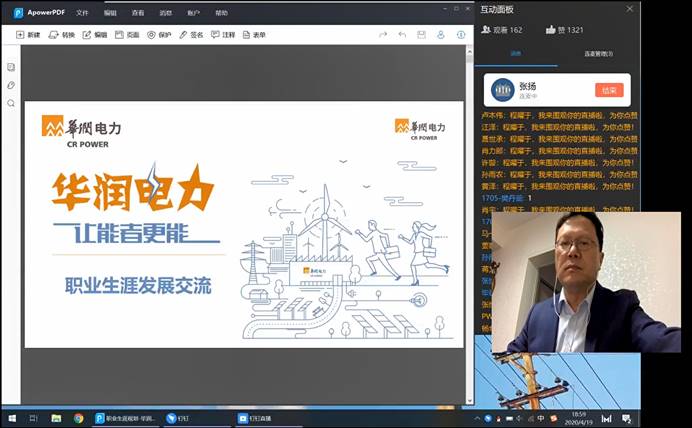Viewport: 692px width, 428px height.
Task: Open the user account icon
Action: click(x=441, y=35)
